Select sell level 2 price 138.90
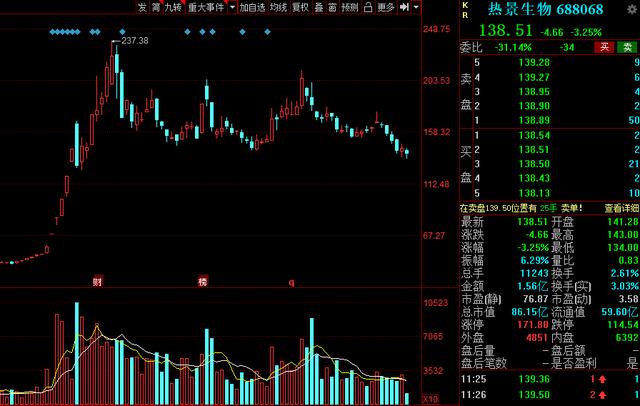This screenshot has height=406, width=640. tap(534, 106)
